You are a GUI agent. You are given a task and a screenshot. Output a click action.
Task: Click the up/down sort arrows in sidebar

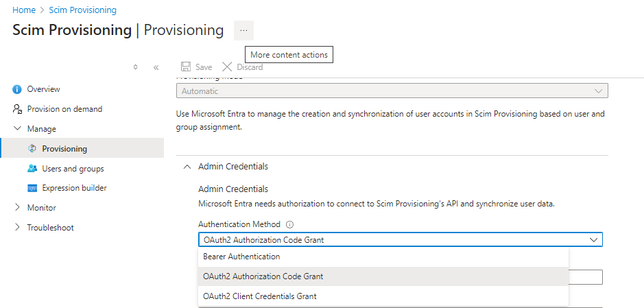[x=136, y=67]
